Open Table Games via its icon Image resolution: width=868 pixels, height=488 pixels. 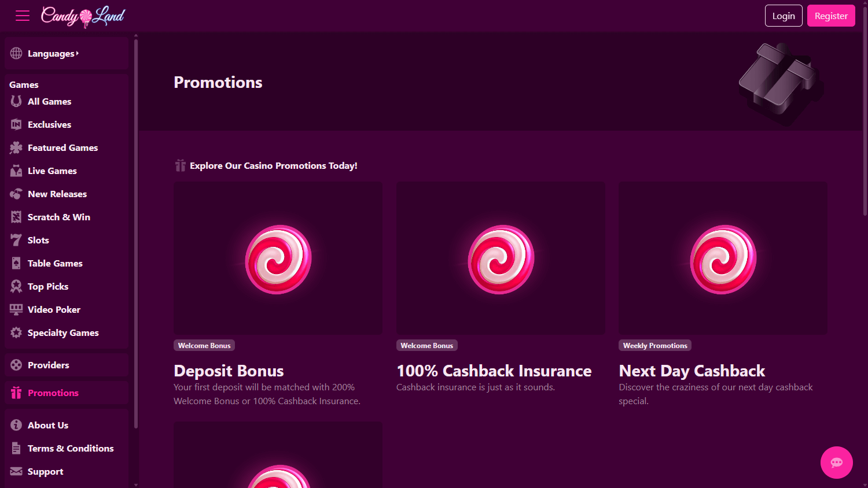16,263
